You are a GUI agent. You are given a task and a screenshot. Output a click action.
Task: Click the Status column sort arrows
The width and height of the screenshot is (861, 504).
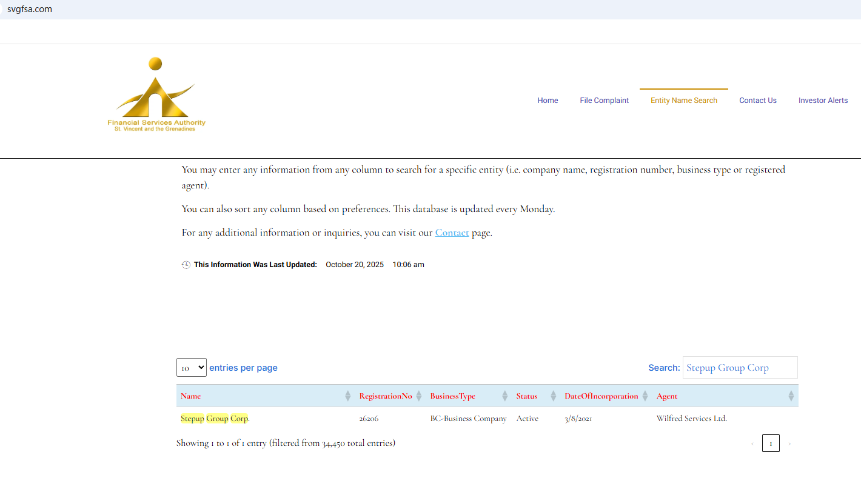point(553,396)
